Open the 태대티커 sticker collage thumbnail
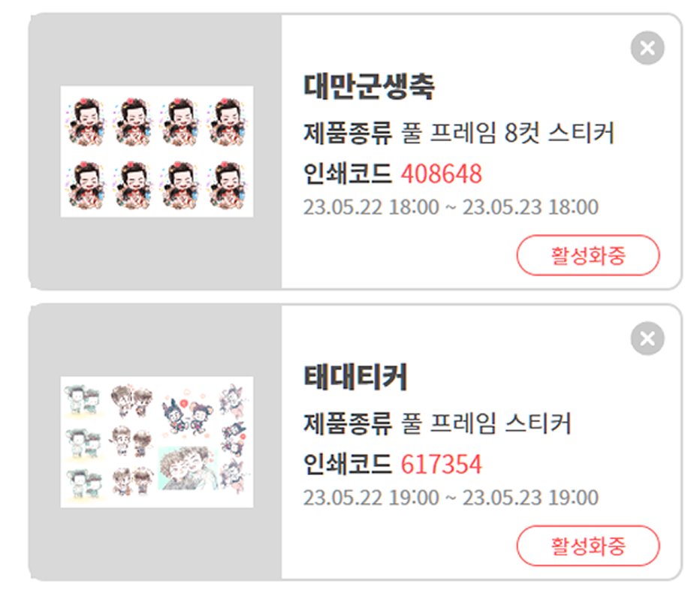The height and width of the screenshot is (599, 700). [157, 442]
